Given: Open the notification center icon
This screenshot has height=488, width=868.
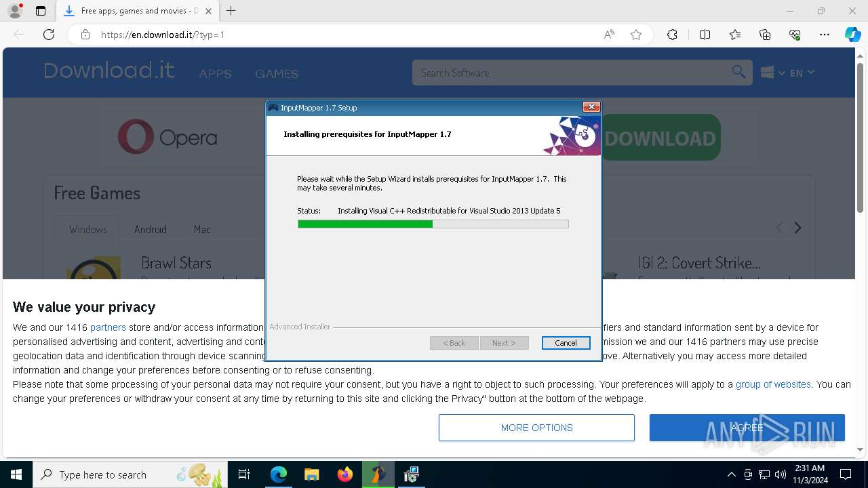Looking at the screenshot, I should [x=846, y=474].
